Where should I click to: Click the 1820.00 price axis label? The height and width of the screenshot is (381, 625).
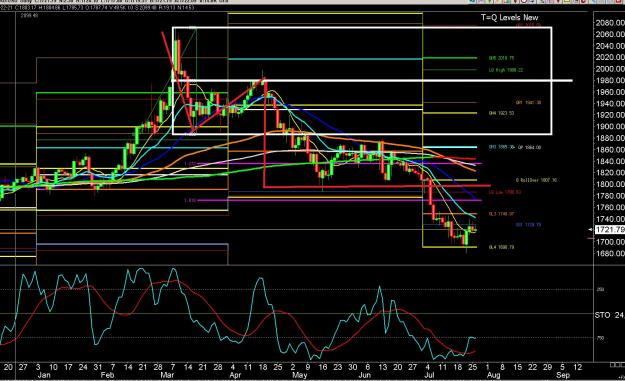click(610, 173)
